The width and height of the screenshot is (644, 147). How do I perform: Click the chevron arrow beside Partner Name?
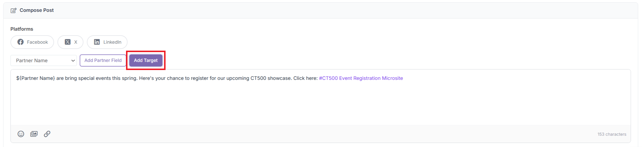[73, 60]
